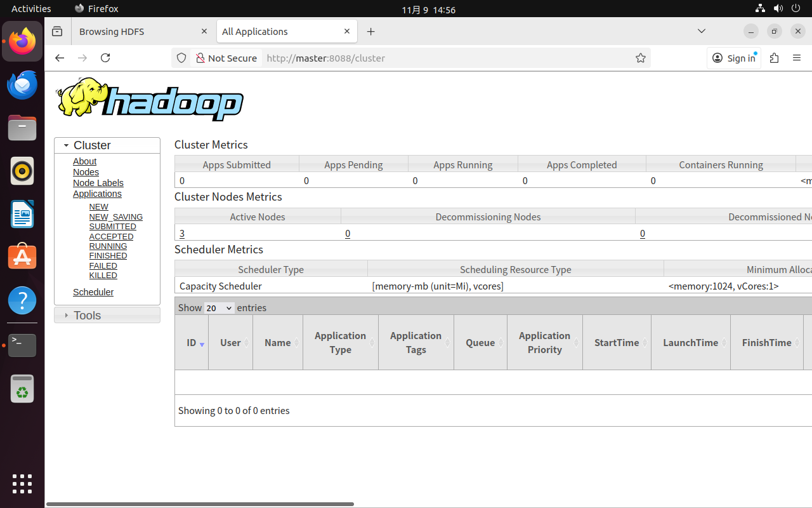The width and height of the screenshot is (812, 508).
Task: Close the Browsing HDFS tab
Action: (204, 31)
